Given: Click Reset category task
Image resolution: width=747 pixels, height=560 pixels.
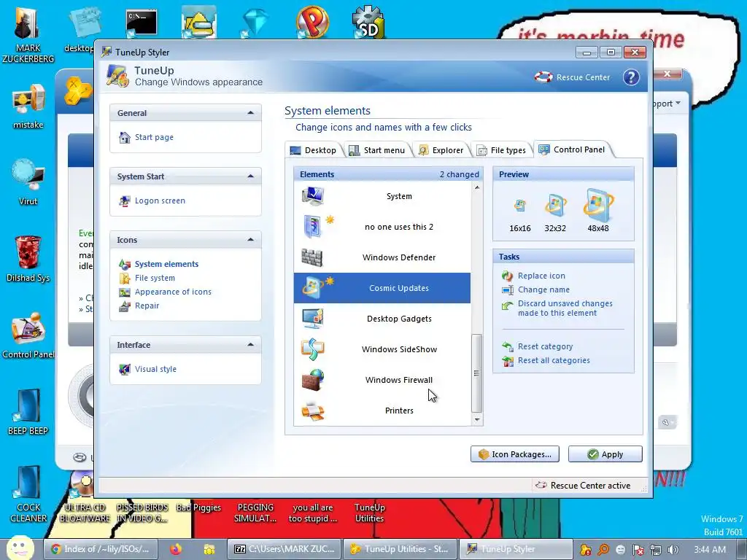Looking at the screenshot, I should pos(545,346).
